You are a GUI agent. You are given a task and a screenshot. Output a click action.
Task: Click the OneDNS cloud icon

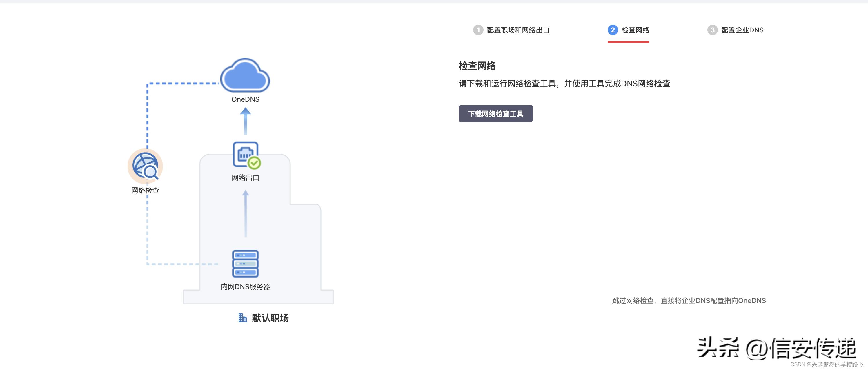245,75
